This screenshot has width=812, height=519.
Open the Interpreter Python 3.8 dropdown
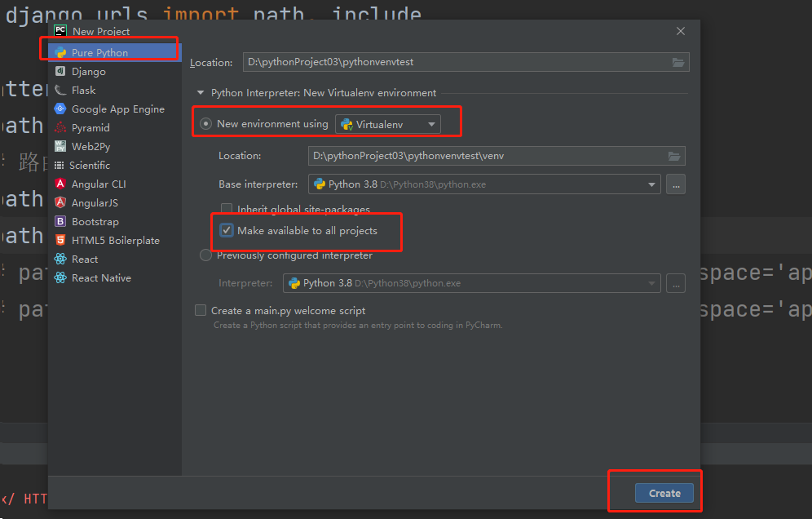tap(472, 283)
